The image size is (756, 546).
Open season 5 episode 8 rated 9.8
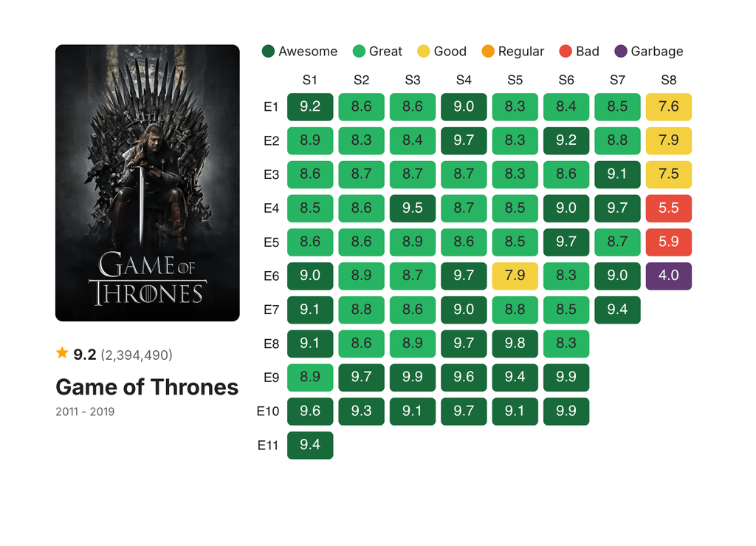(x=515, y=344)
